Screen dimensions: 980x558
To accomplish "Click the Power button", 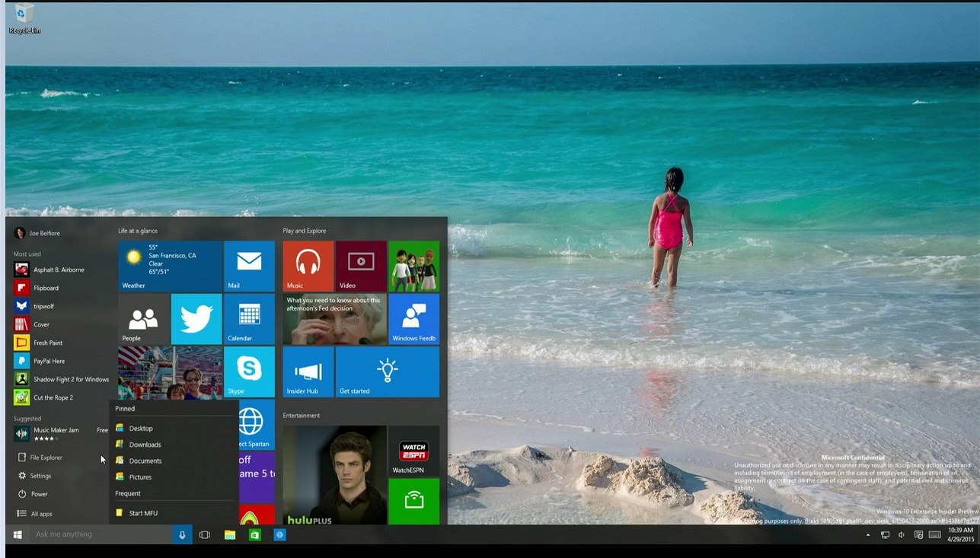I will pyautogui.click(x=39, y=494).
